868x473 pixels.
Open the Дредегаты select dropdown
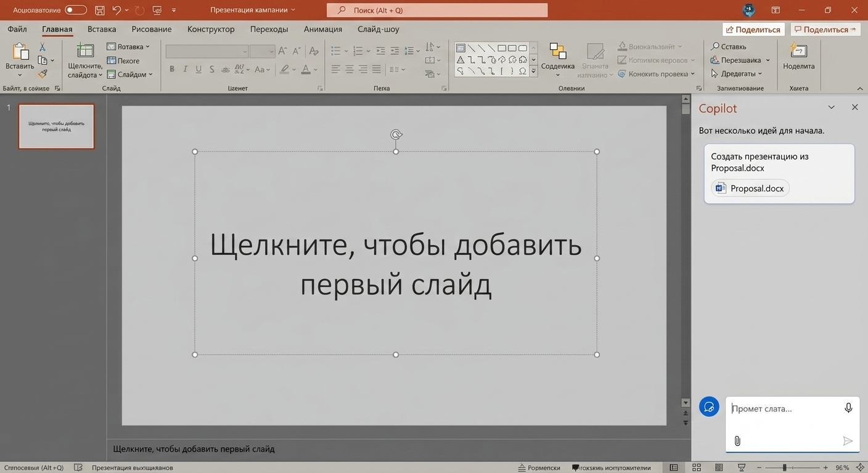(736, 74)
